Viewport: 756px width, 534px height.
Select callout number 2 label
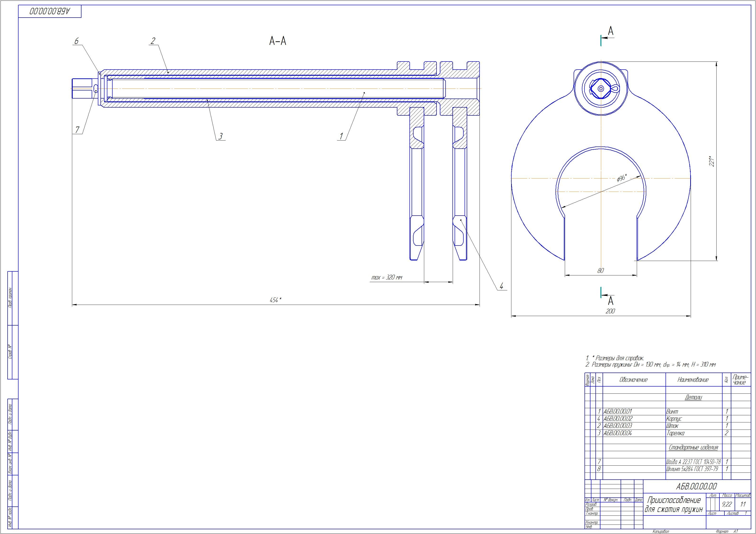153,41
